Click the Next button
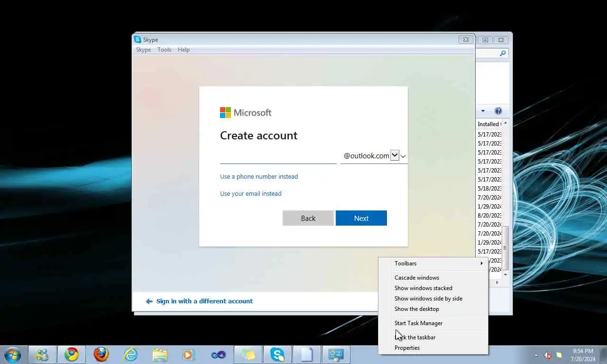 coord(361,218)
